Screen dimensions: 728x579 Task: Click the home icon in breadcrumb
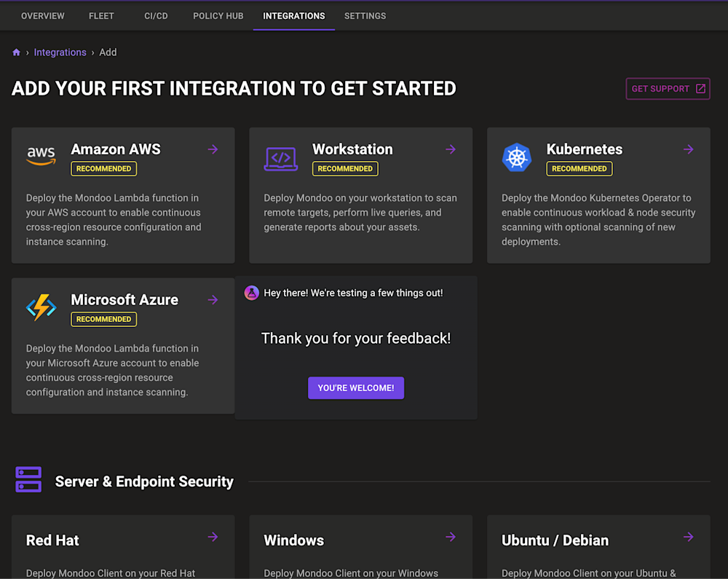(x=16, y=52)
